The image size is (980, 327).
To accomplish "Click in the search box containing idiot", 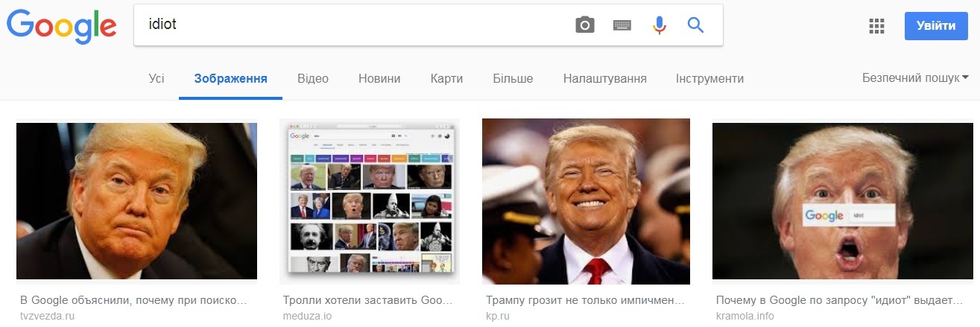I will [x=350, y=25].
